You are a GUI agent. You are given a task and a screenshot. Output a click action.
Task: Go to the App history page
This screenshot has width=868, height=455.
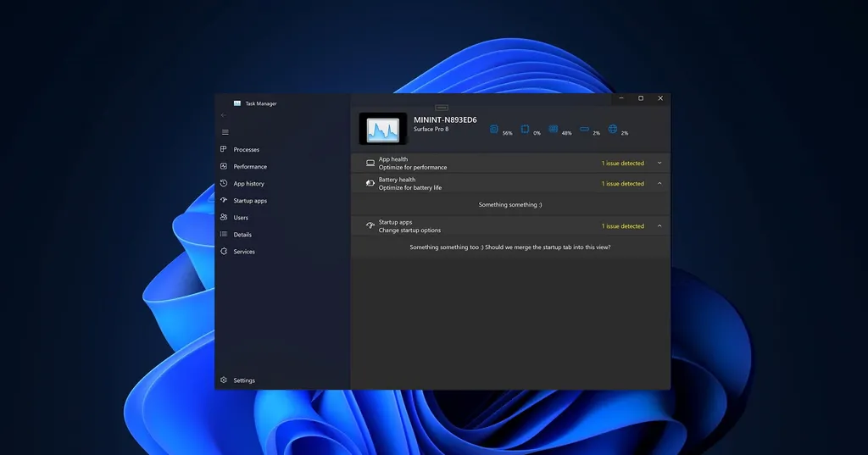(248, 184)
